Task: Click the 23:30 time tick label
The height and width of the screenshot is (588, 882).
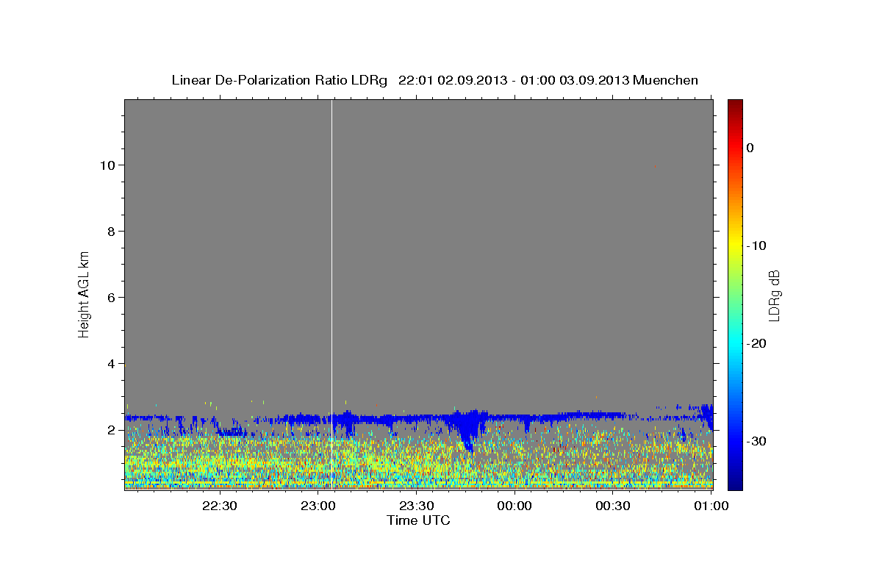Action: point(416,506)
